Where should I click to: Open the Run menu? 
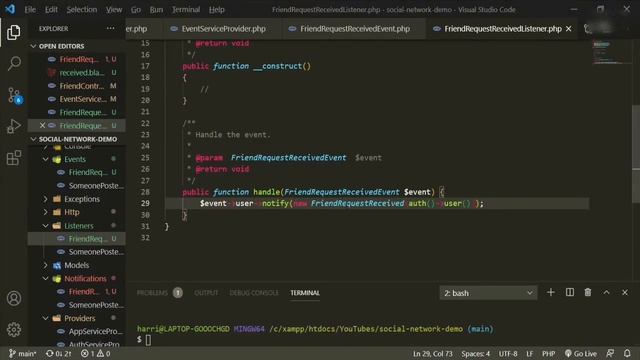click(156, 9)
